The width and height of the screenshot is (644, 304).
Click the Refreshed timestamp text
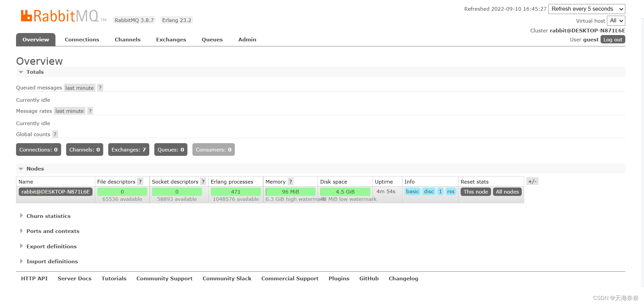[x=505, y=9]
